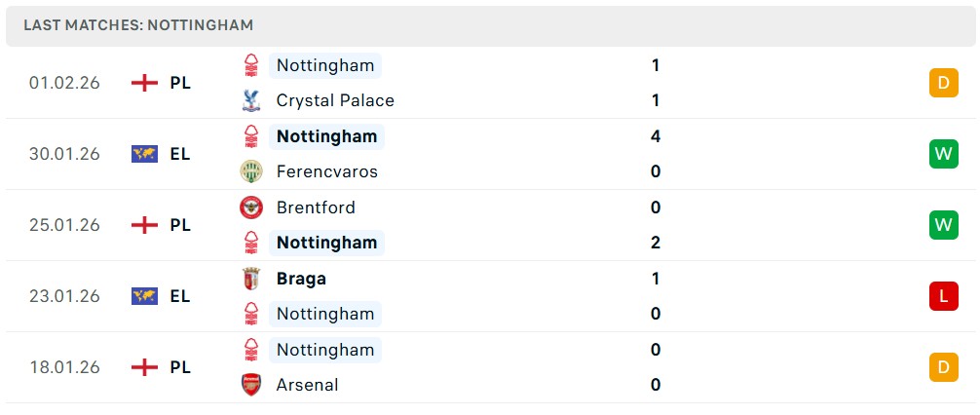Open the Brentford team link
The image size is (980, 415).
(316, 207)
